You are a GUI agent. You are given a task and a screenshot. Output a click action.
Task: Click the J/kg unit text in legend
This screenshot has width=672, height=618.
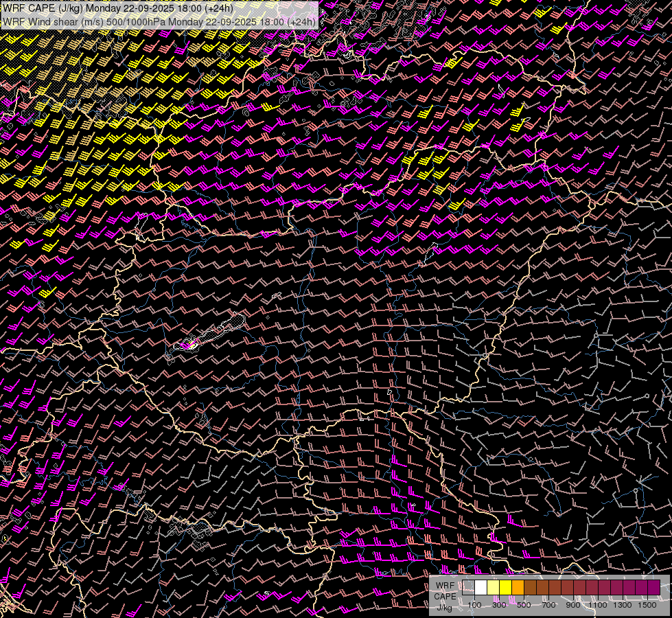[445, 607]
